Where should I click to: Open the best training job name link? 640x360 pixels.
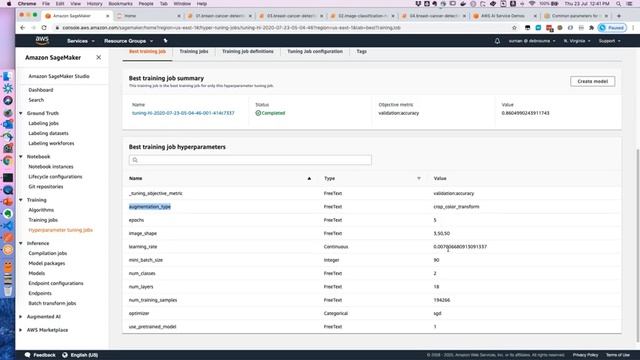point(183,113)
